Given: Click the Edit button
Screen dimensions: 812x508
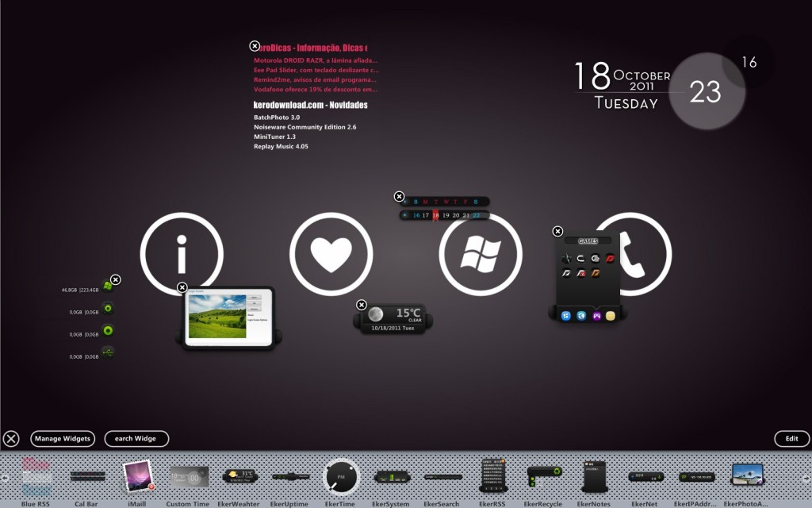Looking at the screenshot, I should [x=792, y=438].
